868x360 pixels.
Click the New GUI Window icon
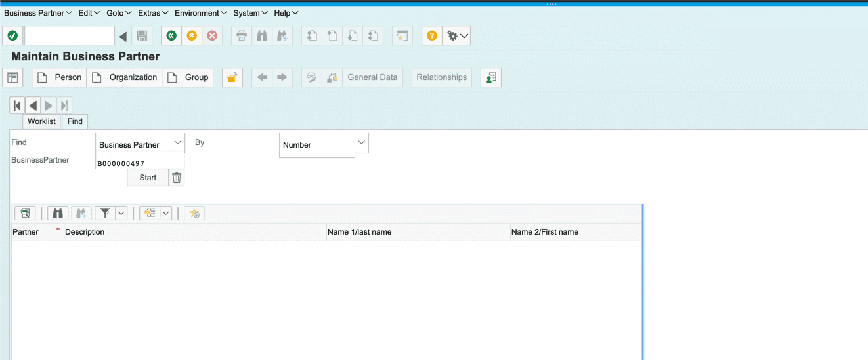(402, 35)
